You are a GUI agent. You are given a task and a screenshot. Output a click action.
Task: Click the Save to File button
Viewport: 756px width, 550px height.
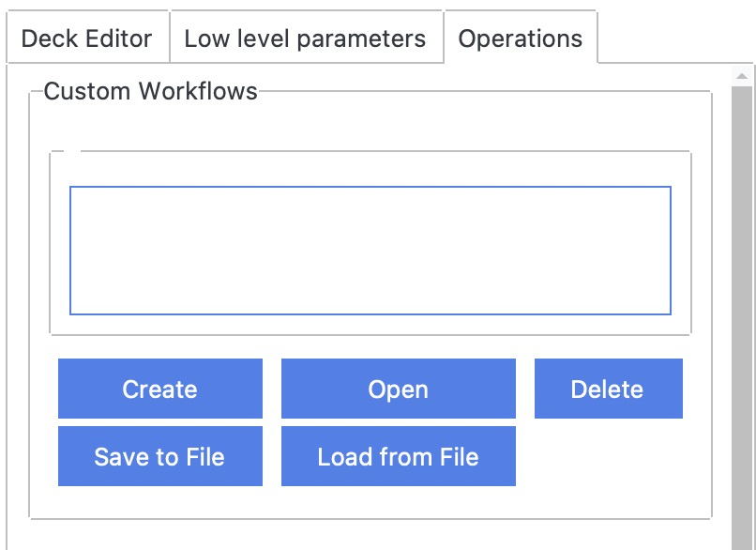159,456
